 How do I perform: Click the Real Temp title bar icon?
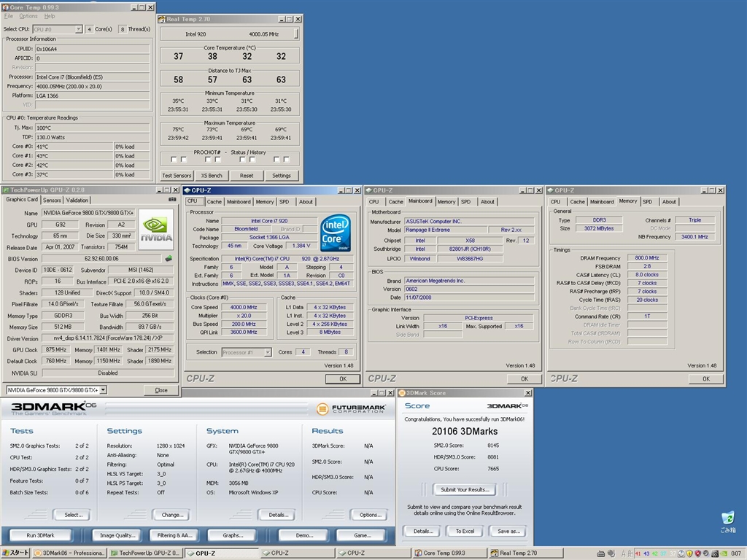[162, 19]
